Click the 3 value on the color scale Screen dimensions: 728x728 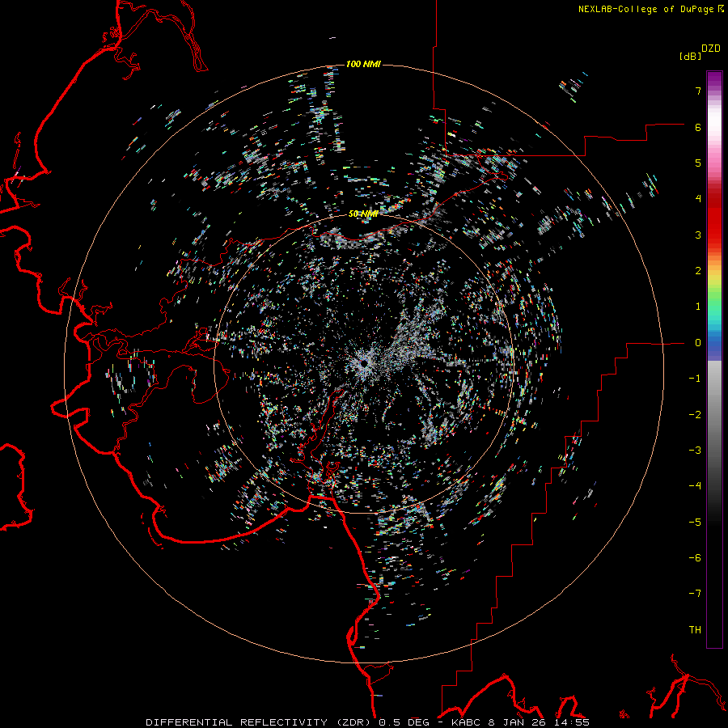point(698,235)
